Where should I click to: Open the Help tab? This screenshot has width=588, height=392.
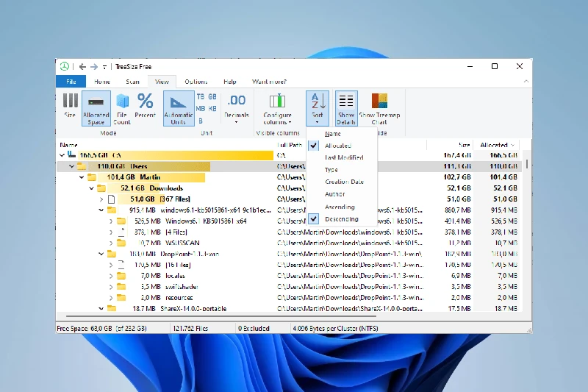pyautogui.click(x=230, y=82)
